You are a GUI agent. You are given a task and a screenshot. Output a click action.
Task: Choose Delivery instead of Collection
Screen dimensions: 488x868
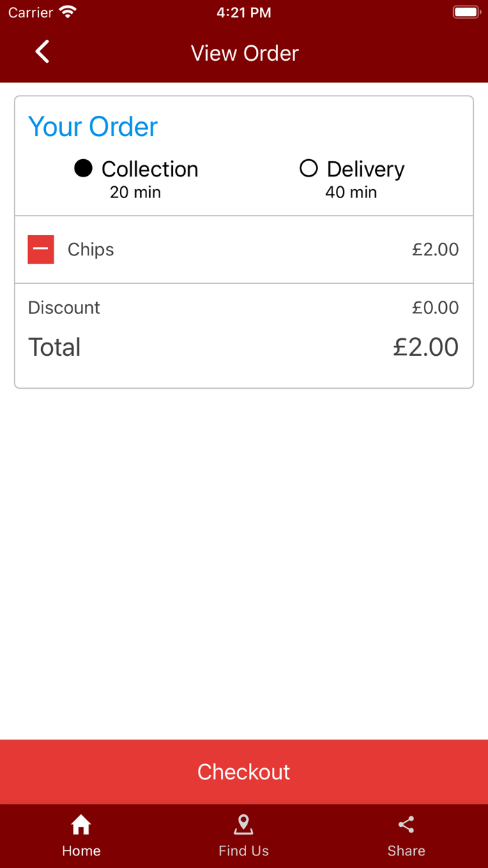coord(308,168)
